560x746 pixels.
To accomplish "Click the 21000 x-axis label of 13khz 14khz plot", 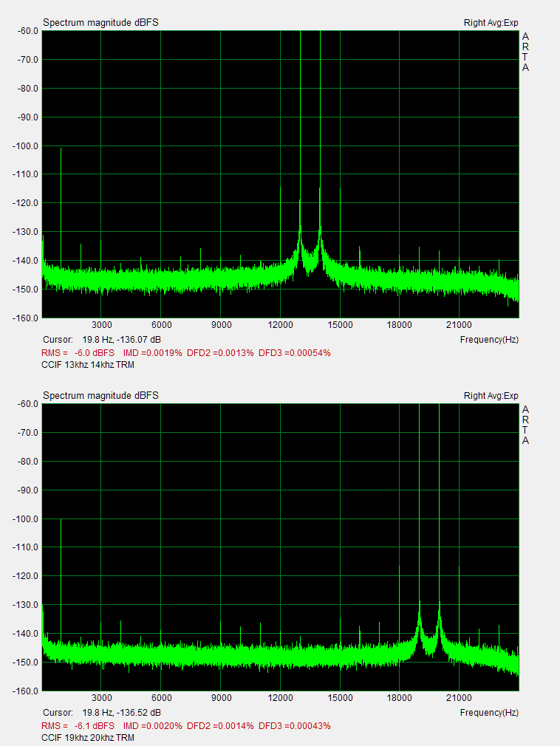I will pyautogui.click(x=459, y=325).
